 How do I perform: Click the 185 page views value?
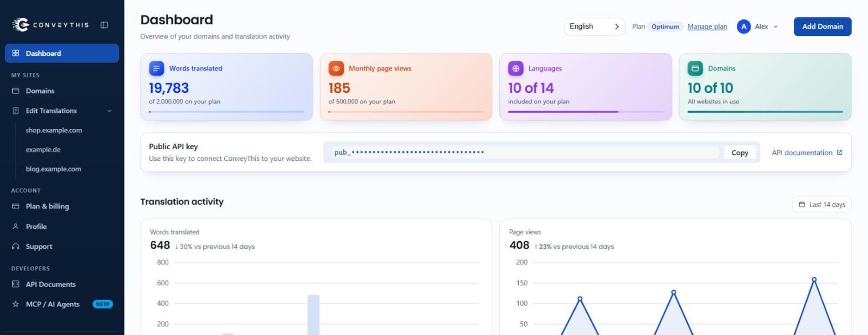point(339,88)
